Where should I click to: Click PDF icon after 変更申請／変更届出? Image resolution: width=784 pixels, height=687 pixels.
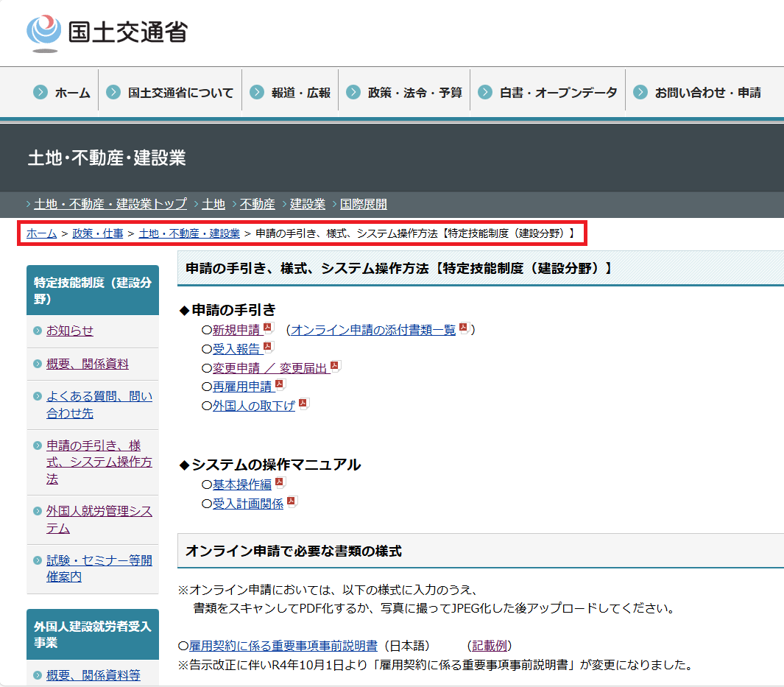[336, 367]
